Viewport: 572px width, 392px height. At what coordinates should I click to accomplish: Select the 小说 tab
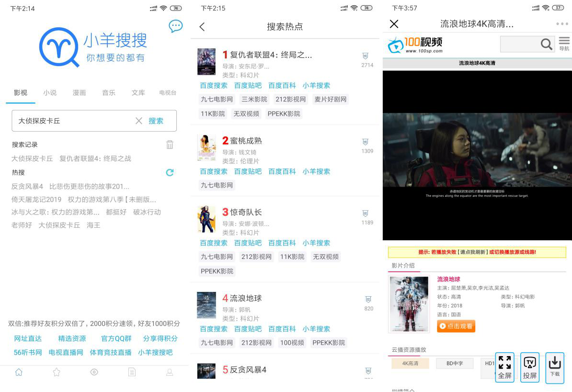coord(50,93)
